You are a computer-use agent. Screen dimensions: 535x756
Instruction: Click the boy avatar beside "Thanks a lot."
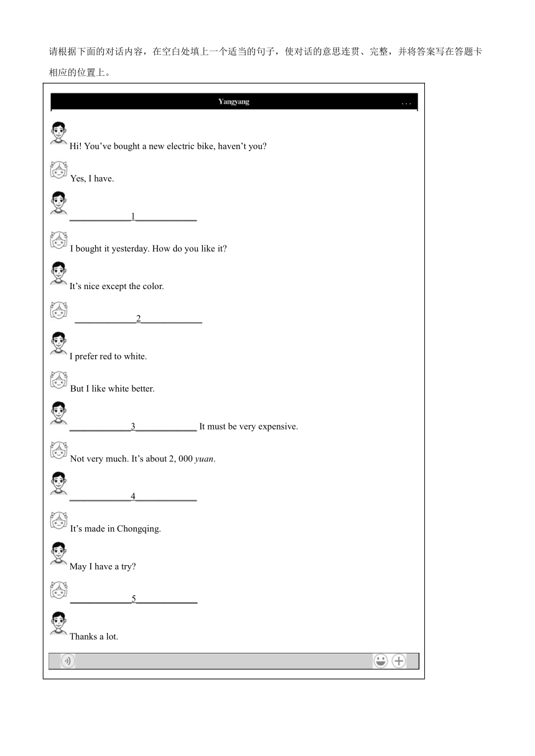(58, 623)
